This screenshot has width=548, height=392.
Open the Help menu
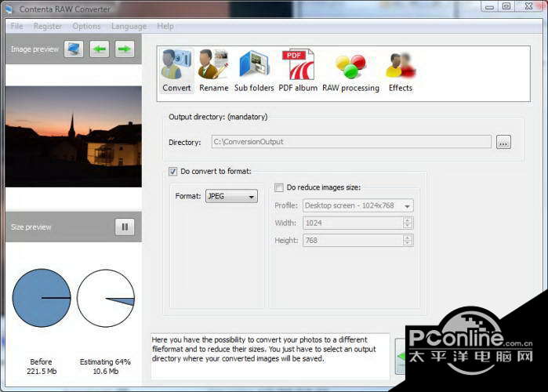coord(165,26)
